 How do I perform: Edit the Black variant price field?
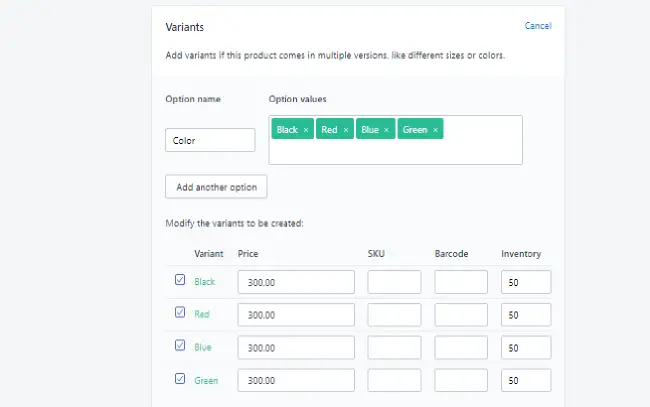tap(296, 282)
